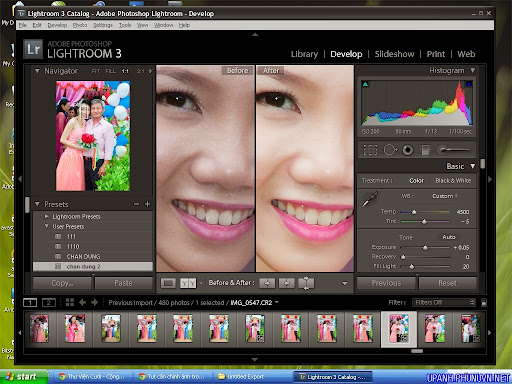The image size is (512, 384).
Task: Open Before/After view mode dropdown
Action: tap(201, 283)
